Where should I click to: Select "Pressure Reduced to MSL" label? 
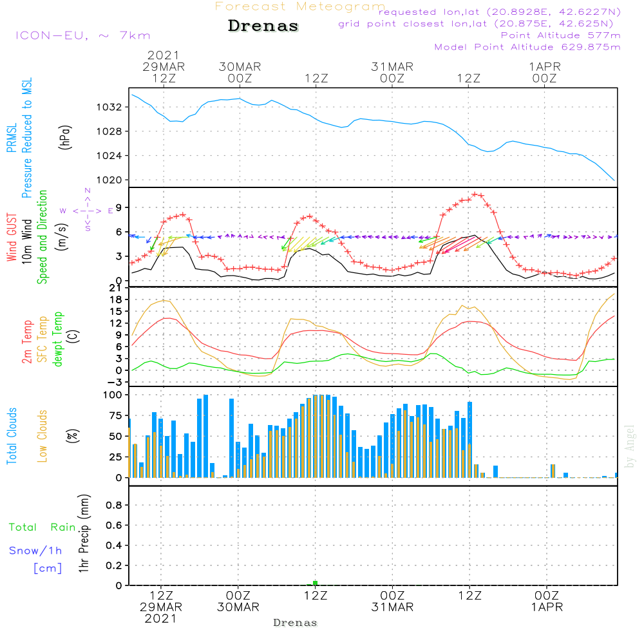[x=26, y=138]
